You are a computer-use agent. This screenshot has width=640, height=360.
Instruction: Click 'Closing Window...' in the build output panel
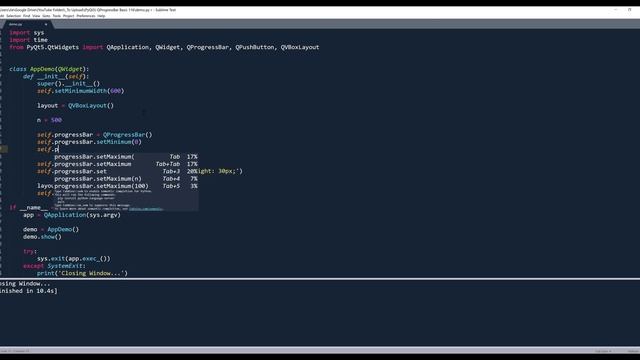pos(25,284)
